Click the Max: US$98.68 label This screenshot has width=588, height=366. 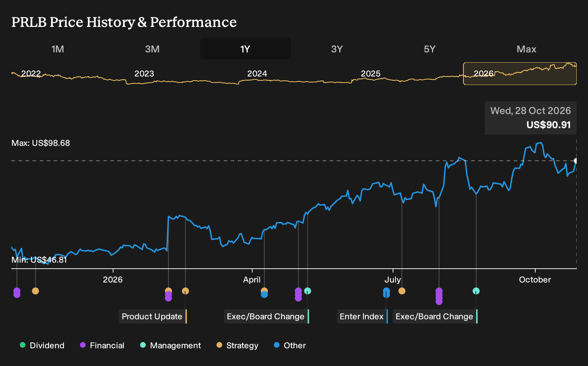[x=41, y=143]
